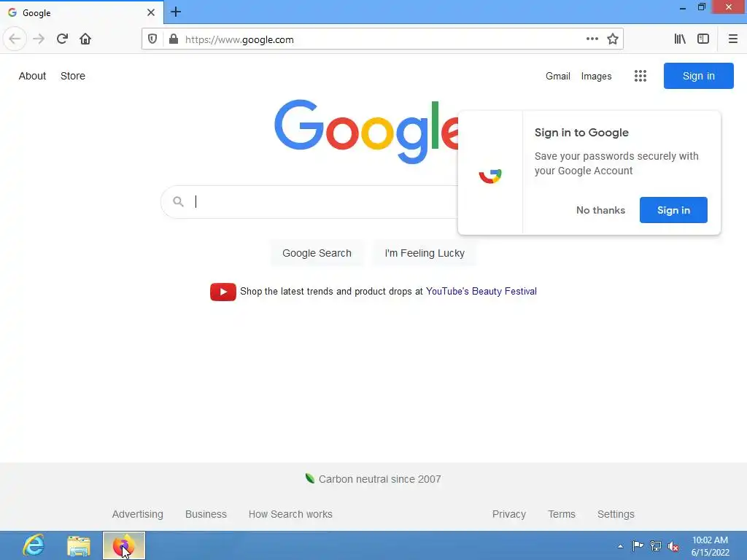The image size is (747, 560).
Task: Open the Settings footer menu
Action: point(616,514)
